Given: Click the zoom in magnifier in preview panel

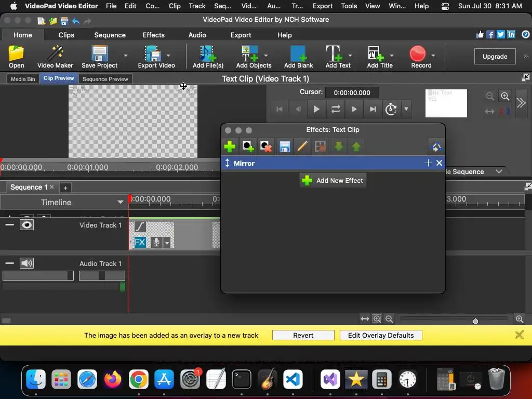Looking at the screenshot, I should [x=505, y=96].
